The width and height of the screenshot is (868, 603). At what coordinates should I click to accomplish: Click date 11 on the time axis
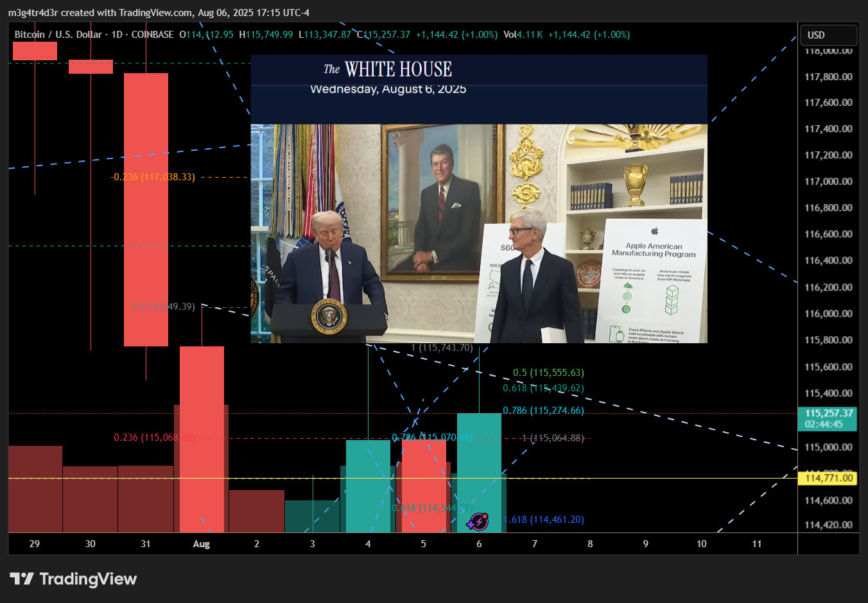point(757,544)
